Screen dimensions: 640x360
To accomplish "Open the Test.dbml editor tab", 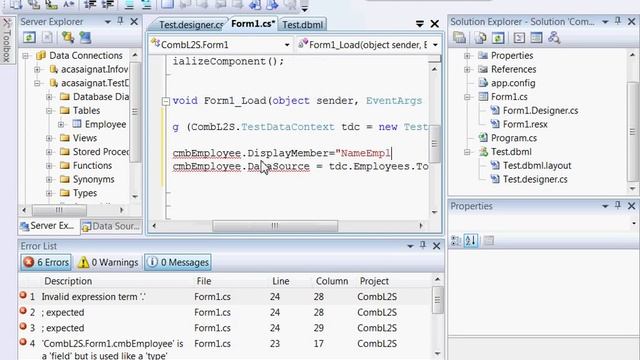I will [x=302, y=24].
